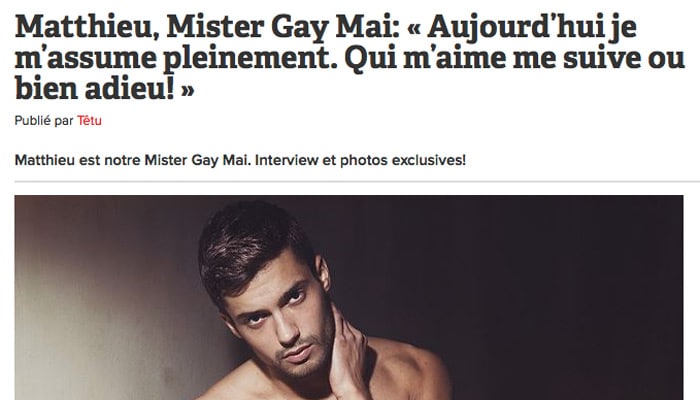Image resolution: width=700 pixels, height=400 pixels.
Task: Click the horizontal divider under the intro
Action: [357, 182]
